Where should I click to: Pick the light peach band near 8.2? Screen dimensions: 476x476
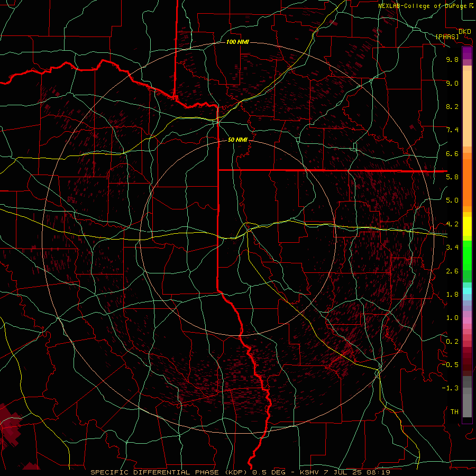(467, 108)
